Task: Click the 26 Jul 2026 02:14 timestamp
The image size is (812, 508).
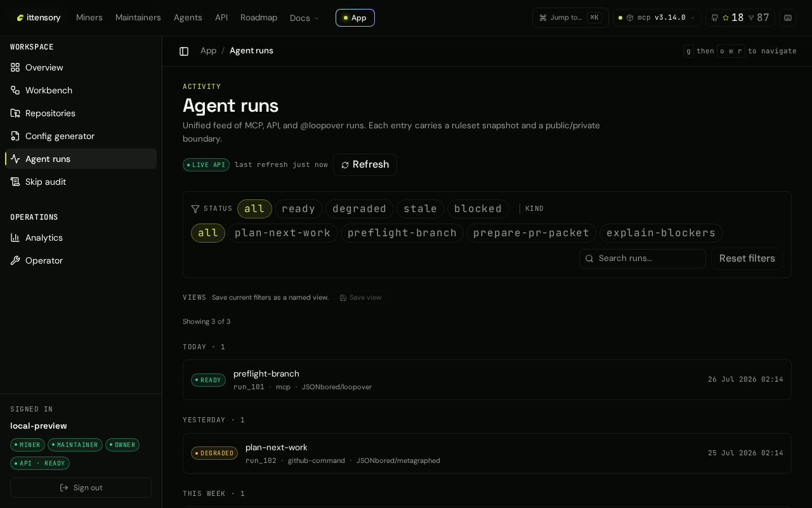Action: click(745, 380)
